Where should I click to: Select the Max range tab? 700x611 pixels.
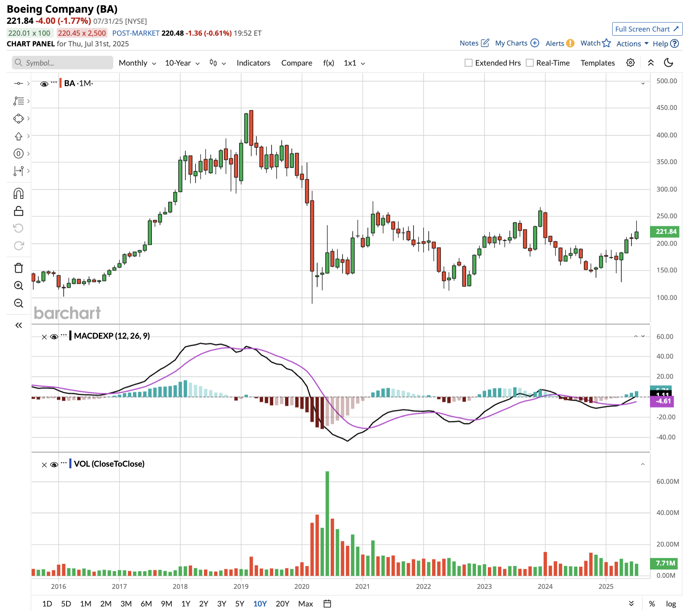(306, 604)
